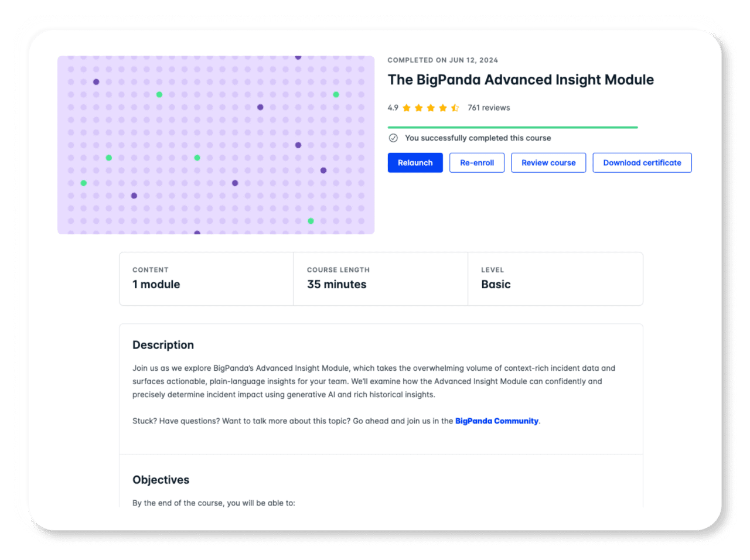Click Download certificate
The height and width of the screenshot is (560, 750).
(x=642, y=162)
